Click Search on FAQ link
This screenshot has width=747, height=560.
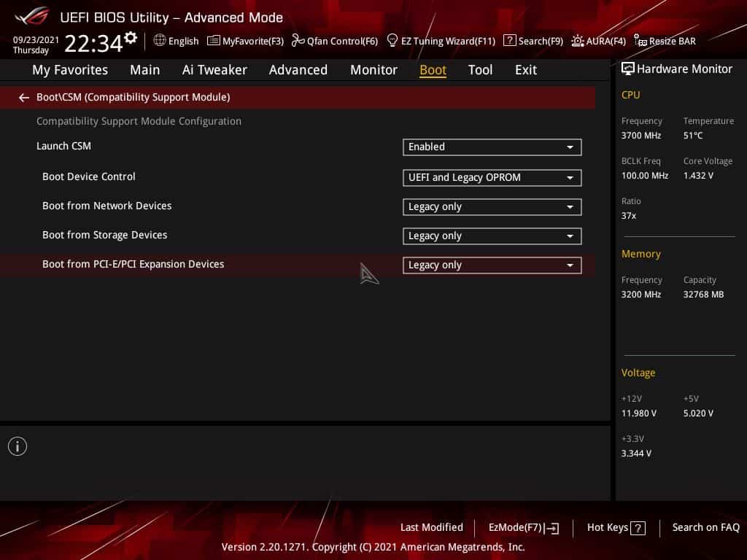click(x=705, y=528)
